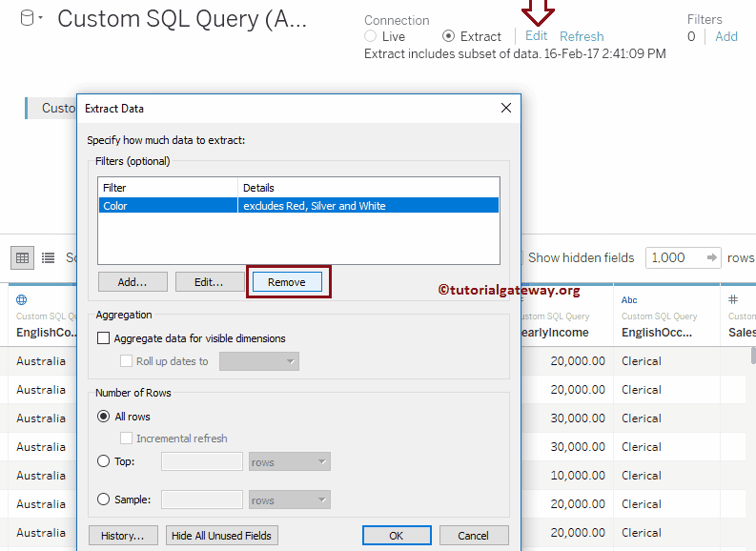Open the Roll up dates to dropdown
756x551 pixels.
[259, 361]
